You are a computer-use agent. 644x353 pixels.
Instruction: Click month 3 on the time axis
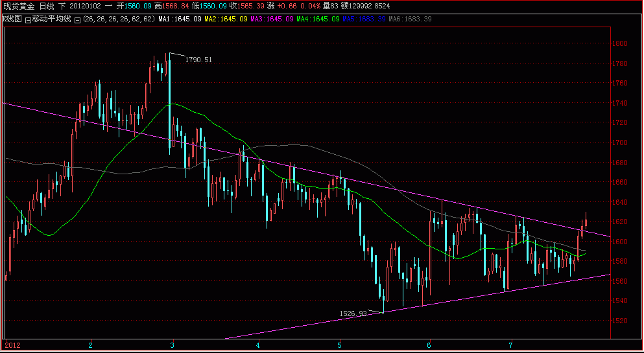click(173, 345)
